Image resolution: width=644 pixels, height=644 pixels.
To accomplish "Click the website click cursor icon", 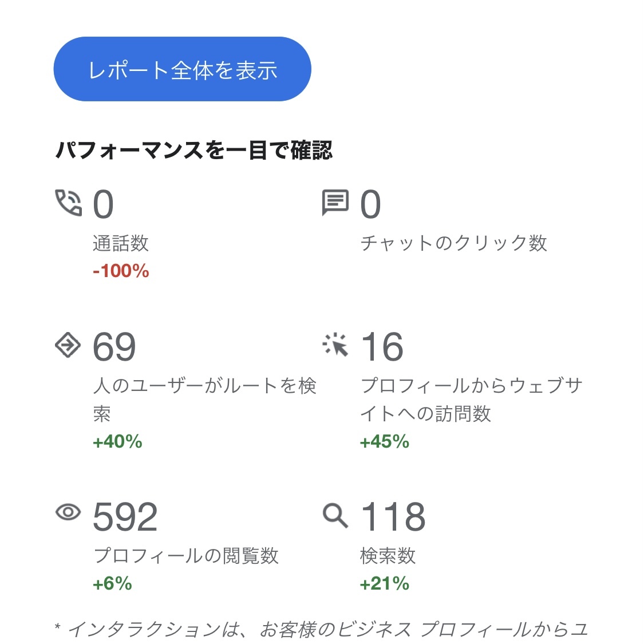I will click(x=335, y=345).
